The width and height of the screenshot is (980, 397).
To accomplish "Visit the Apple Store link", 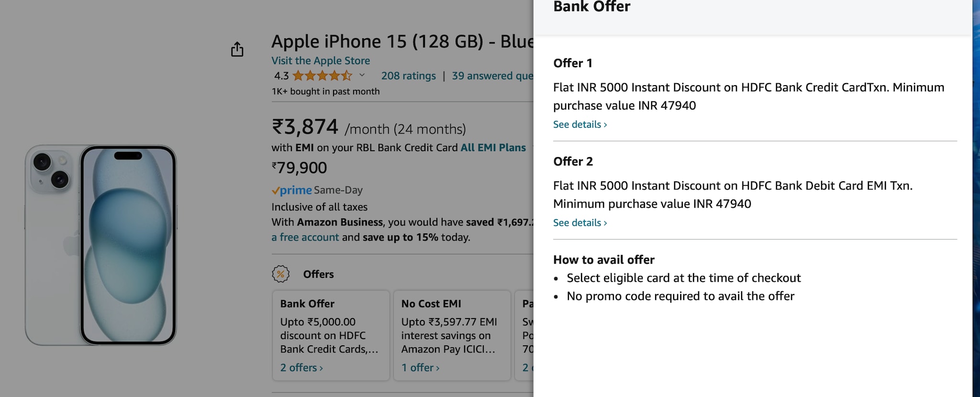I will tap(321, 61).
